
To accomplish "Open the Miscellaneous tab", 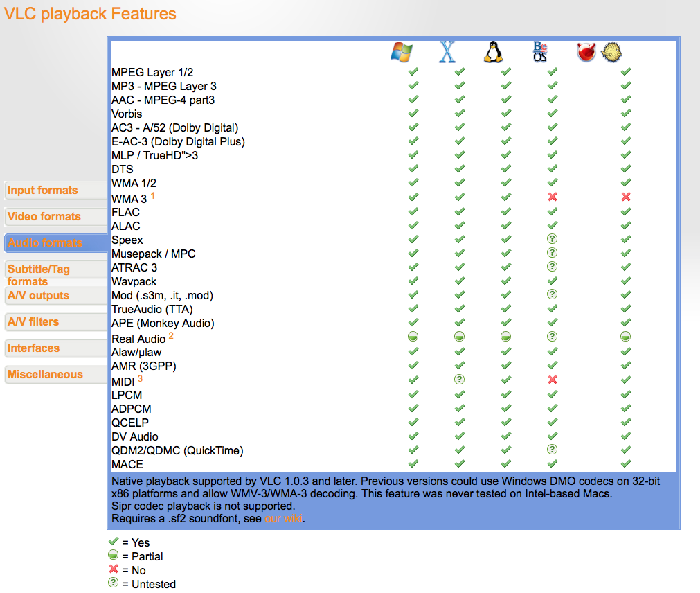I will 55,375.
